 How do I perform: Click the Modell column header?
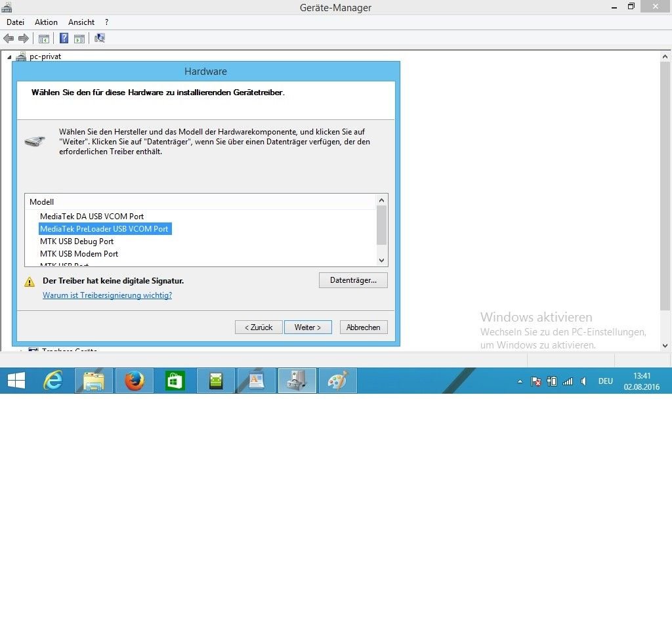[41, 202]
